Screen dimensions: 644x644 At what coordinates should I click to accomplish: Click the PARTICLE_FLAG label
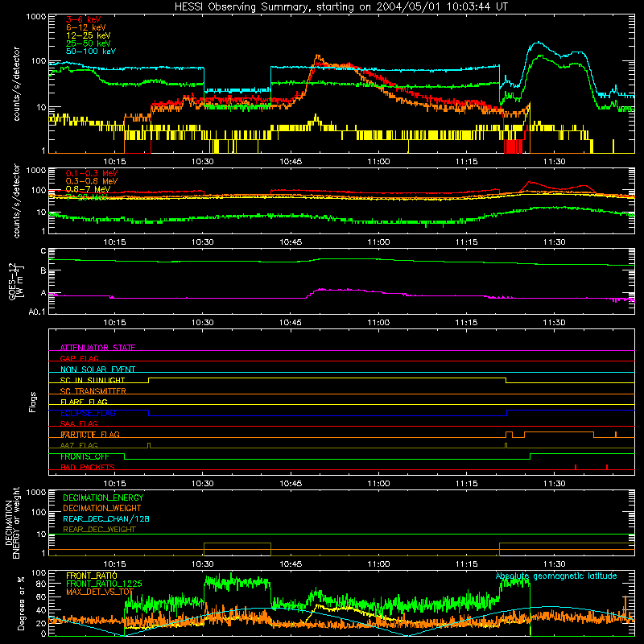point(90,435)
